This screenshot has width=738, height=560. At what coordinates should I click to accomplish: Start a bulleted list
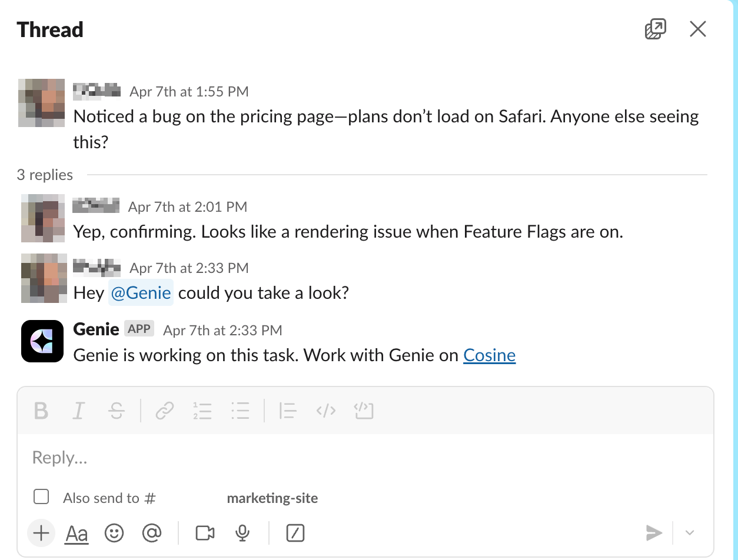pyautogui.click(x=240, y=411)
